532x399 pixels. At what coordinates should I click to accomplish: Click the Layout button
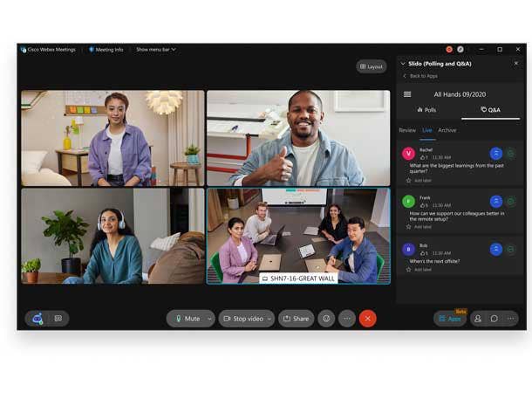[371, 66]
